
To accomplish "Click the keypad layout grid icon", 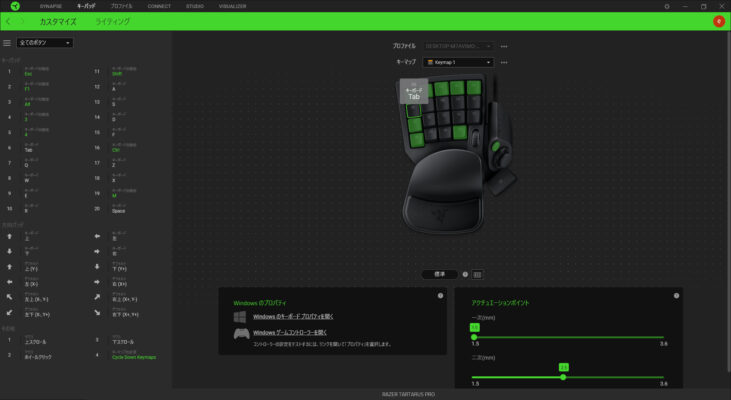I will click(x=477, y=275).
